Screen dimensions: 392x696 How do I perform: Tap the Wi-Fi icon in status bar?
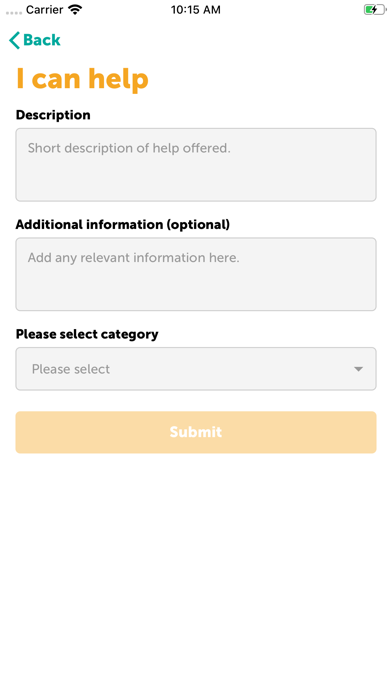[75, 10]
